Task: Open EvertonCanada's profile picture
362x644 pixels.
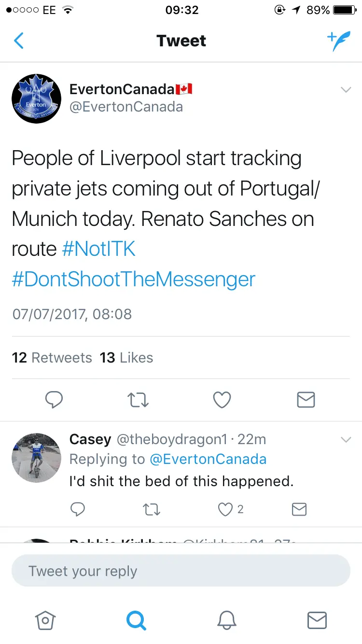Action: pos(36,98)
